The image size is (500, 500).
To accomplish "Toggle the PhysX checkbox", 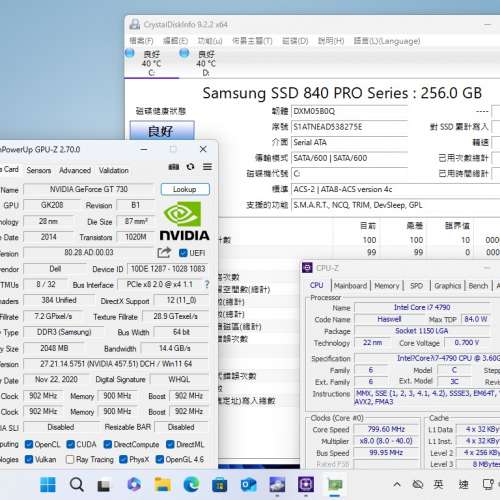I will tap(123, 459).
